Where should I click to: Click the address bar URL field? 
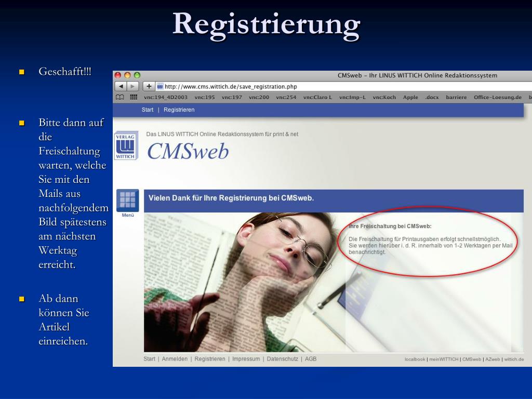[x=343, y=87]
